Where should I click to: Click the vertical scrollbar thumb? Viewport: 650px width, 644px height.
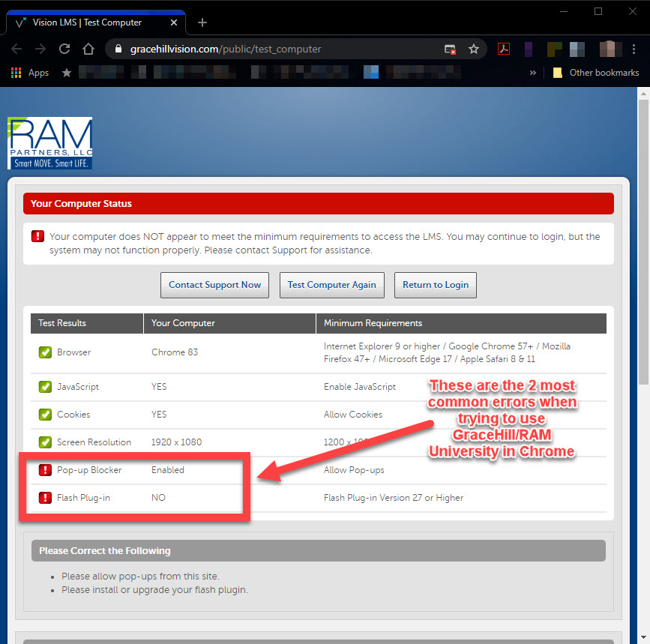click(643, 242)
